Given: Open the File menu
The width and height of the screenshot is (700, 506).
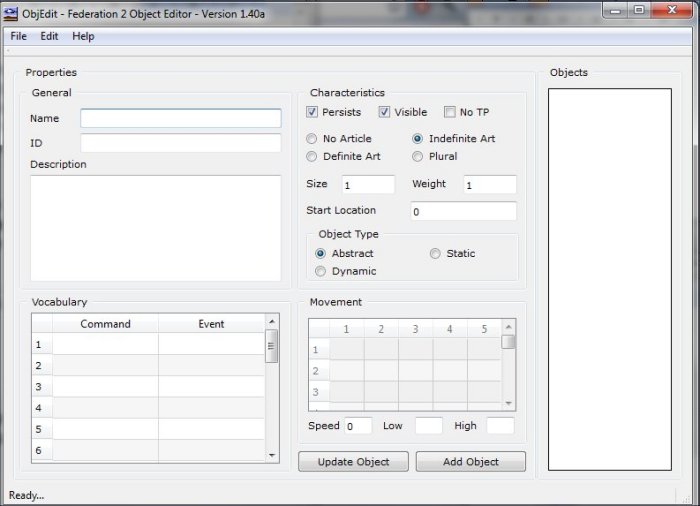Looking at the screenshot, I should point(18,36).
